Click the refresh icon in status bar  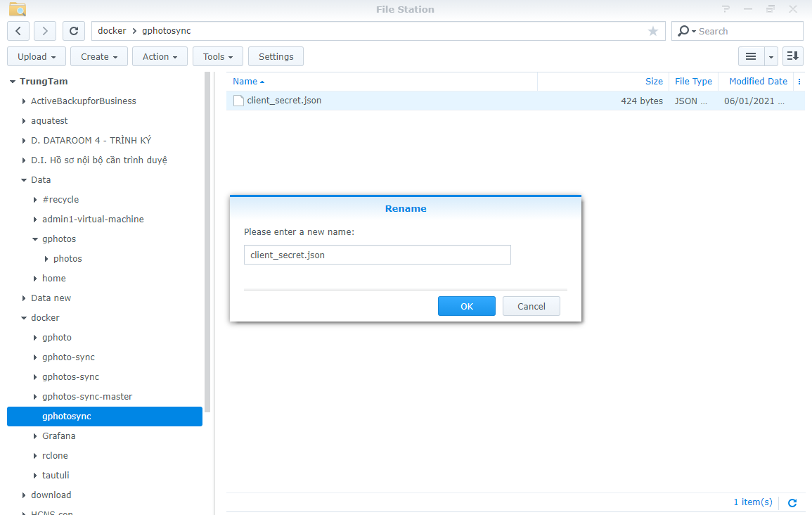[x=792, y=502]
